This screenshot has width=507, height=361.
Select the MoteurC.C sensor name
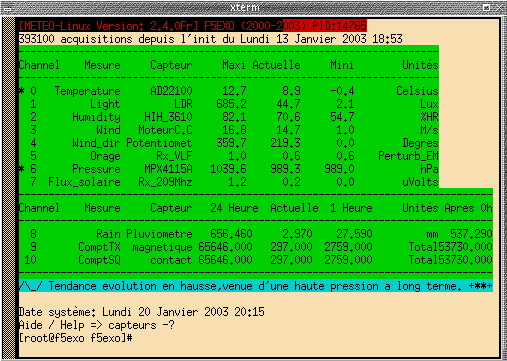click(x=165, y=130)
